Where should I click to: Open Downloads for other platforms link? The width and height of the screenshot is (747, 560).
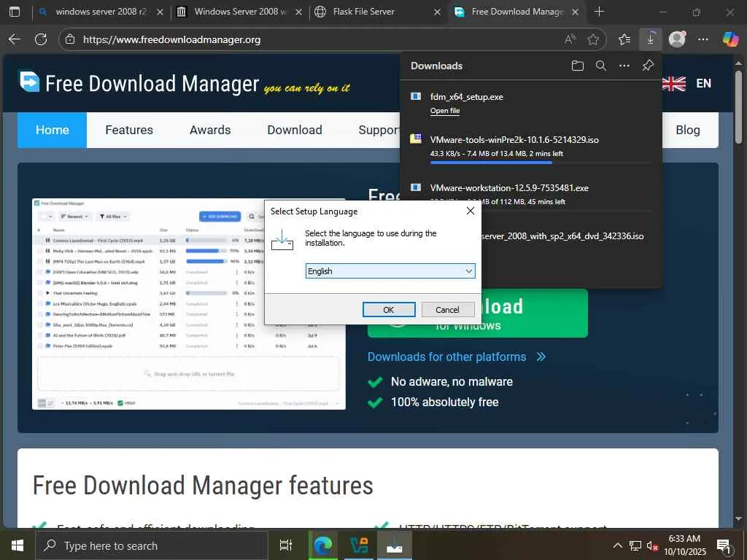[457, 357]
